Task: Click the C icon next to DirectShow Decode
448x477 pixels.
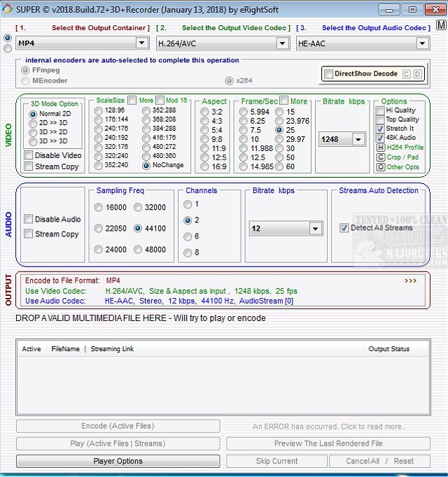Action: tap(406, 74)
